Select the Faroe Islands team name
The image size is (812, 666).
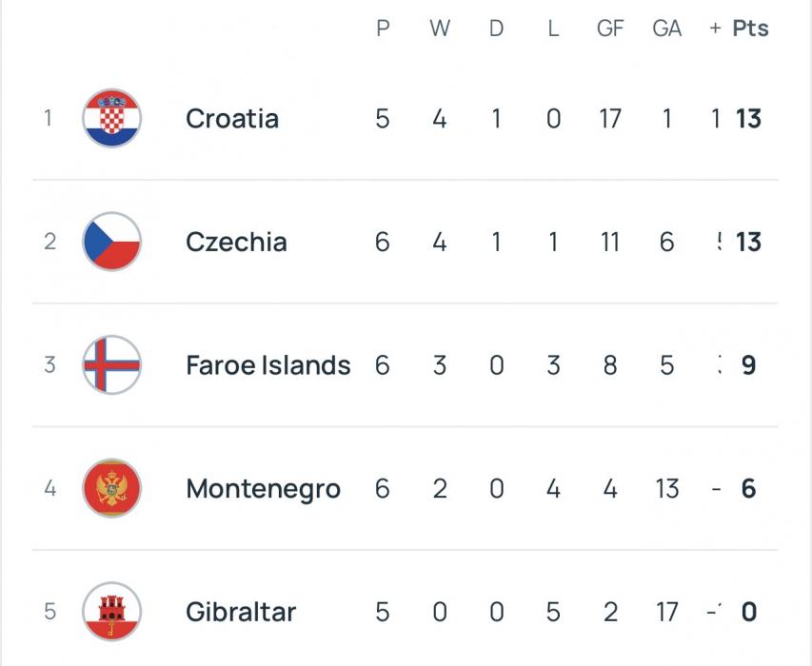(x=268, y=365)
